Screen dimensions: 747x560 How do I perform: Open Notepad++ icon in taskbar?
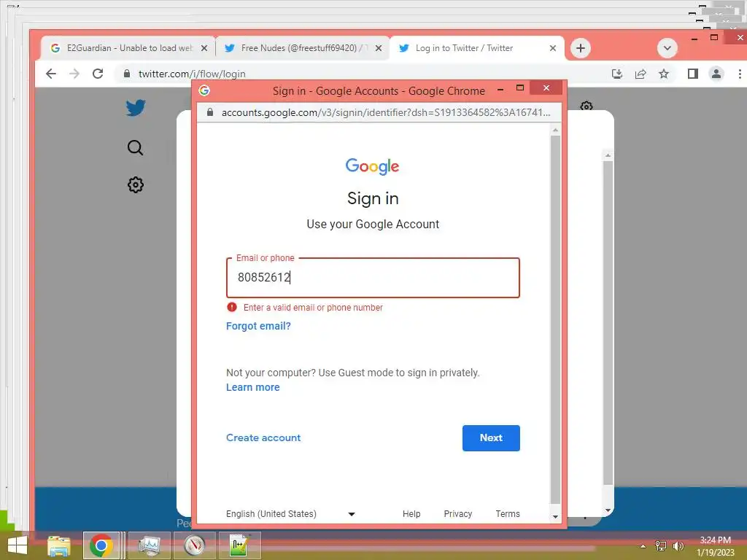[x=239, y=545]
